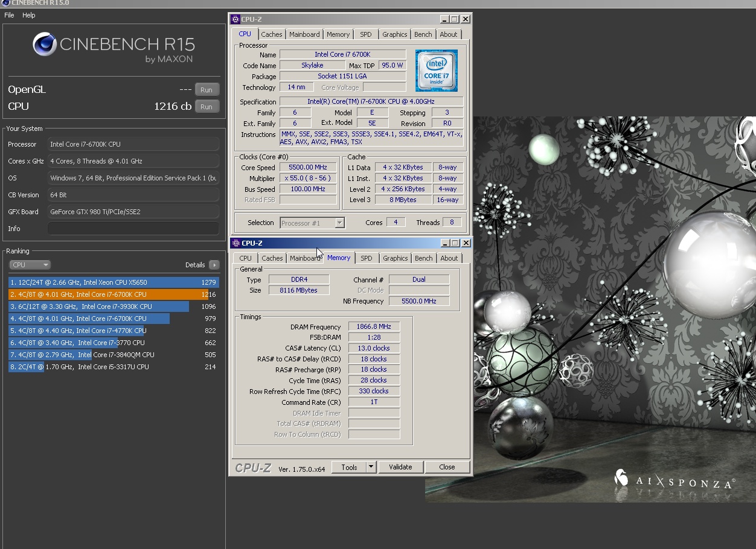Open the File menu in Cinebench

[10, 15]
